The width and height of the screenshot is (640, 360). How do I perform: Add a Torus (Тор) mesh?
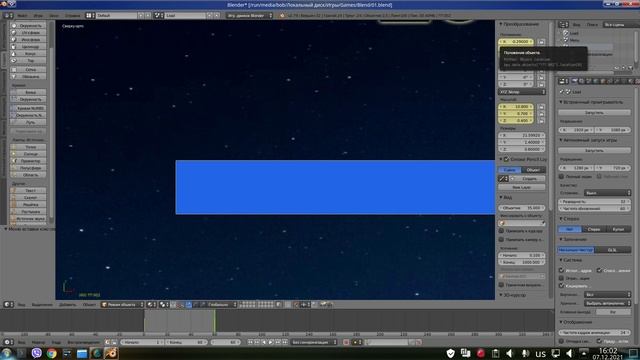click(28, 60)
